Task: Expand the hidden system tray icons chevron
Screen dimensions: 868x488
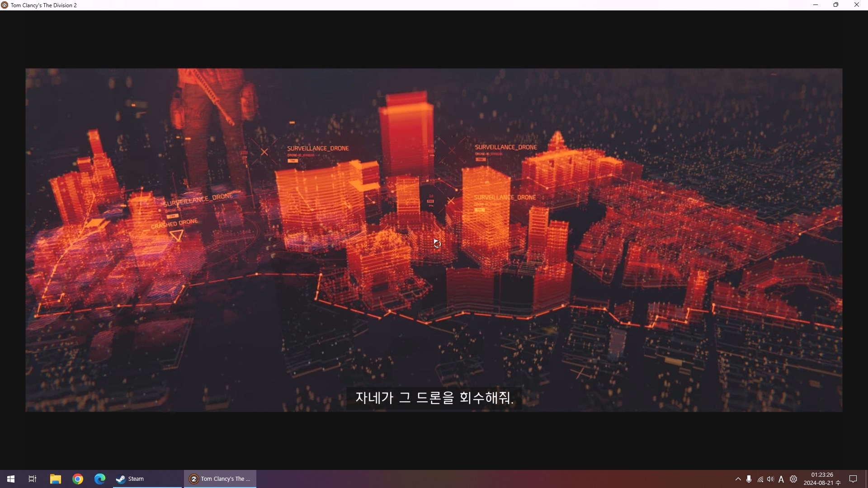Action: click(x=738, y=479)
